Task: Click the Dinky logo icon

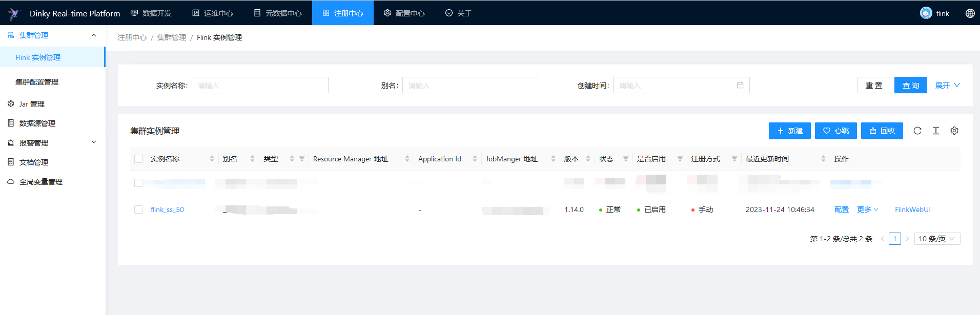Action: click(14, 13)
